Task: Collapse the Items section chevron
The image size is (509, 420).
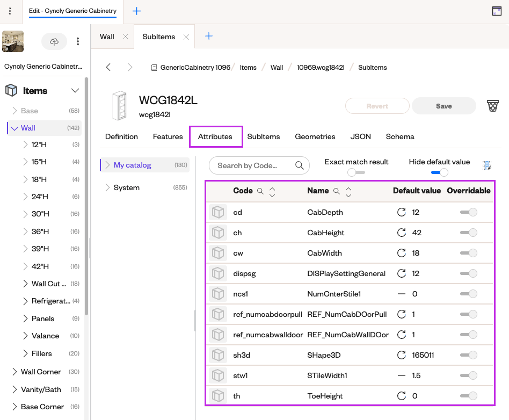Action: pyautogui.click(x=75, y=91)
